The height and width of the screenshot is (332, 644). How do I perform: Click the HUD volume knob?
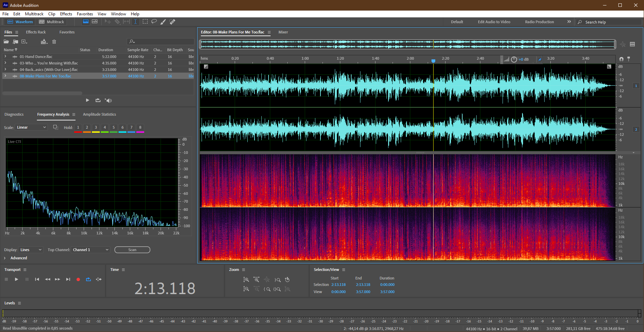(514, 59)
